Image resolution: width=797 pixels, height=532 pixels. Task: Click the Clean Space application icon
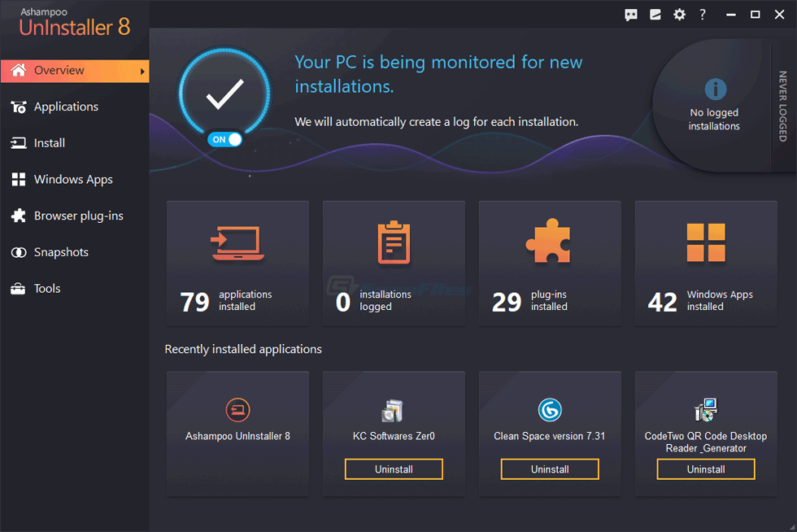point(550,411)
